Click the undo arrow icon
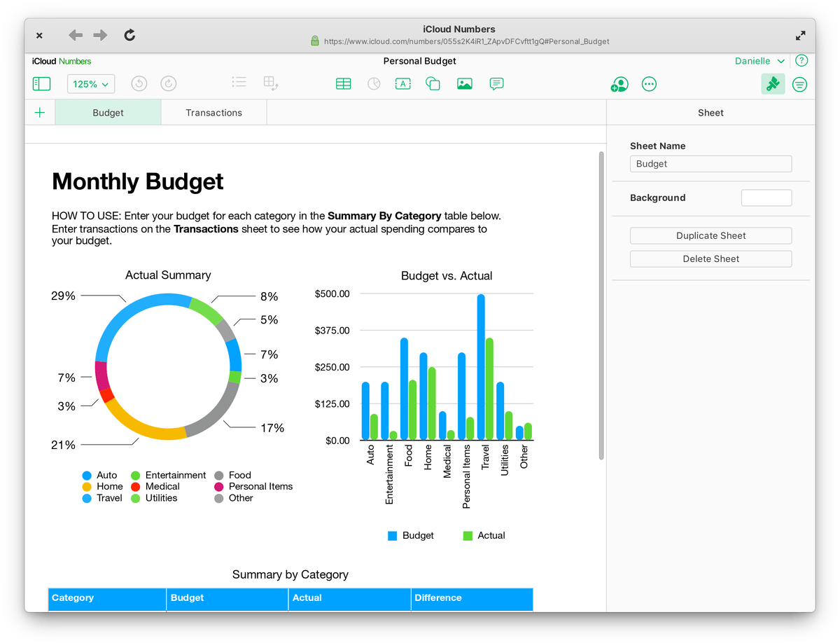This screenshot has width=840, height=643. pyautogui.click(x=139, y=84)
